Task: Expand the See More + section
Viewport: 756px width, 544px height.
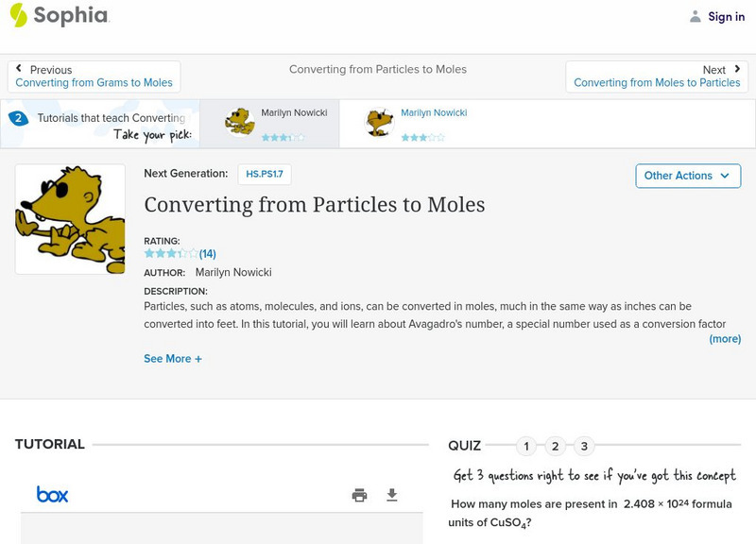Action: coord(173,359)
